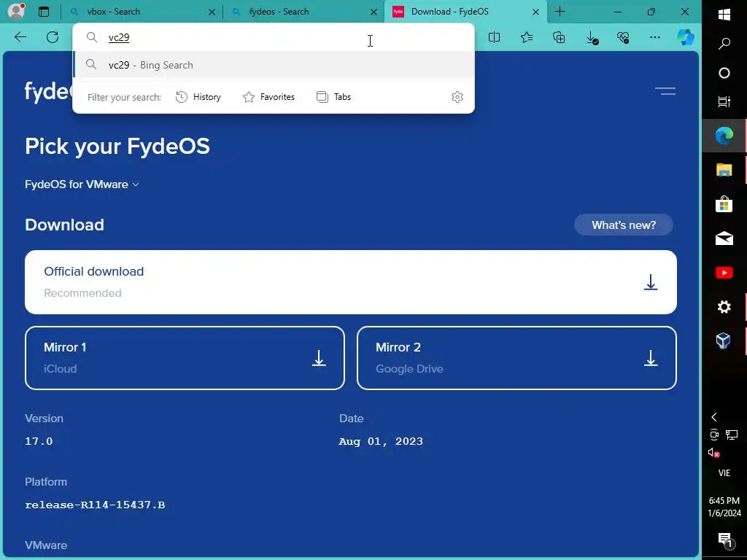Click the Mirror 1 download arrow

(x=319, y=358)
